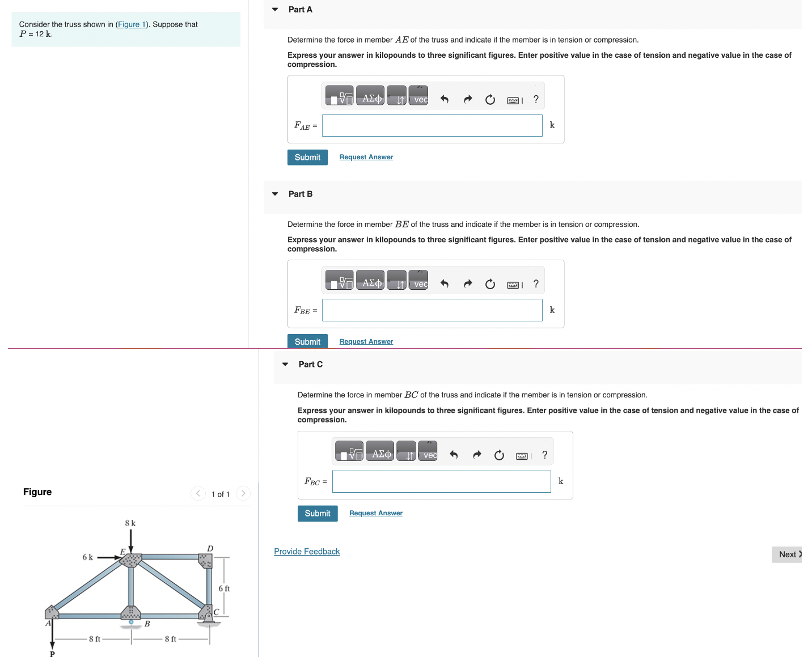Image resolution: width=812 pixels, height=669 pixels.
Task: Click the F_BE answer input field
Action: click(x=432, y=310)
